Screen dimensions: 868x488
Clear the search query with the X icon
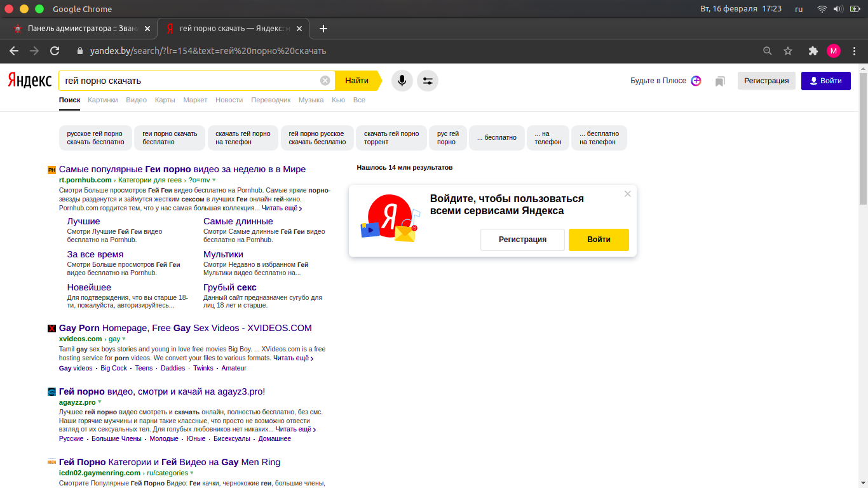325,81
